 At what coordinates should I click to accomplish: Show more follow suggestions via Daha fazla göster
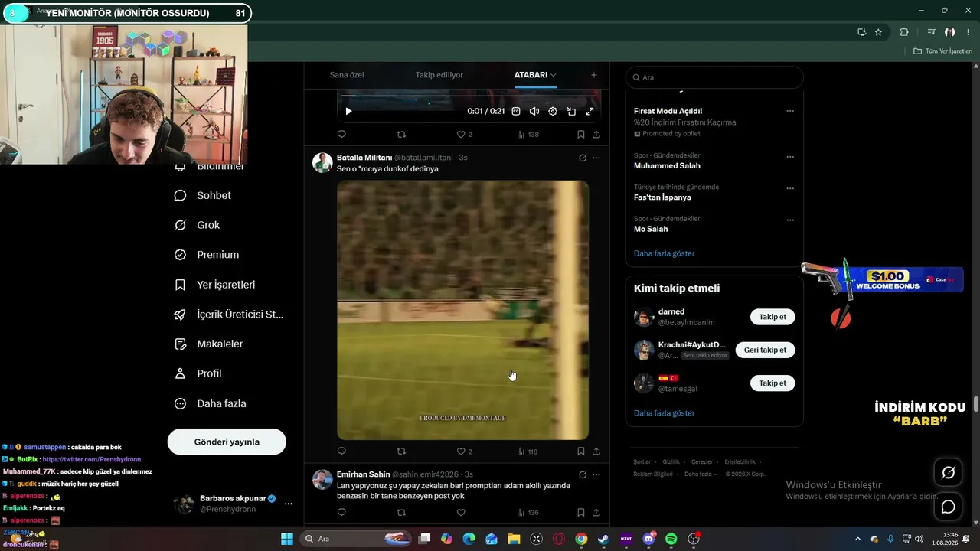664,413
